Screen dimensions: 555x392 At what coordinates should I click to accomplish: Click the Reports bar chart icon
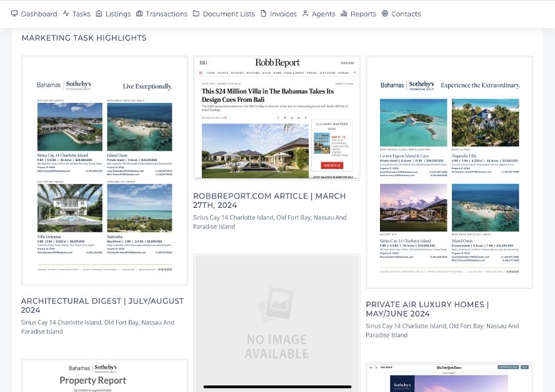click(344, 14)
